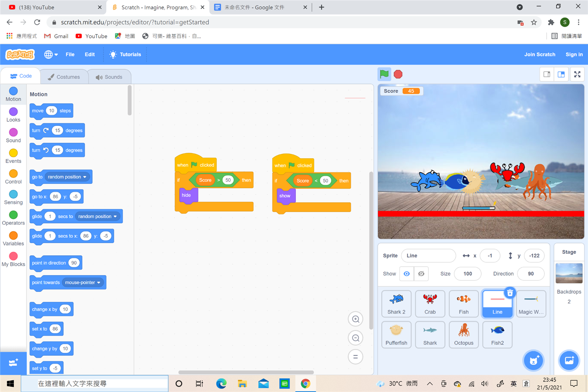This screenshot has width=588, height=392.
Task: Select the Variables category color circle
Action: click(14, 236)
